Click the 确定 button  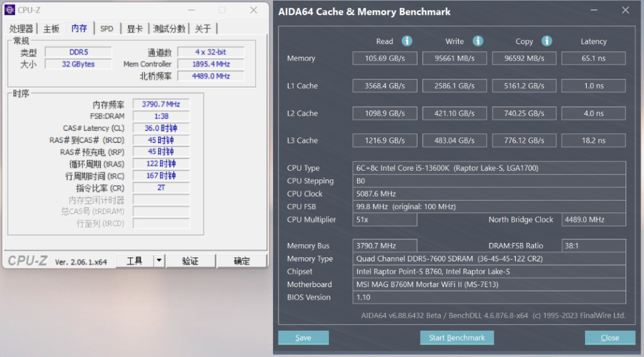(x=241, y=261)
